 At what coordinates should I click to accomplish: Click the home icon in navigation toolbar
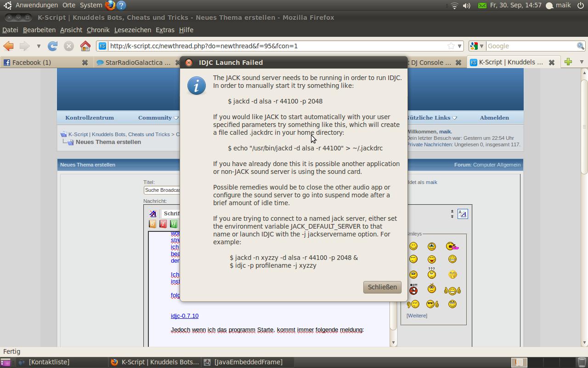tap(85, 46)
